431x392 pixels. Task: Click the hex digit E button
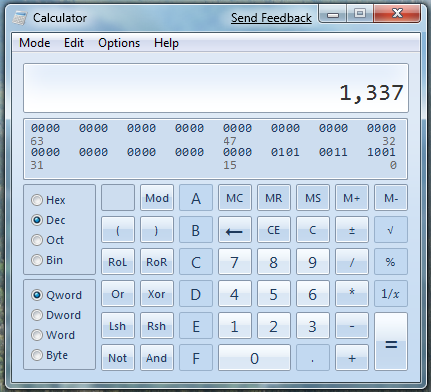tap(196, 326)
